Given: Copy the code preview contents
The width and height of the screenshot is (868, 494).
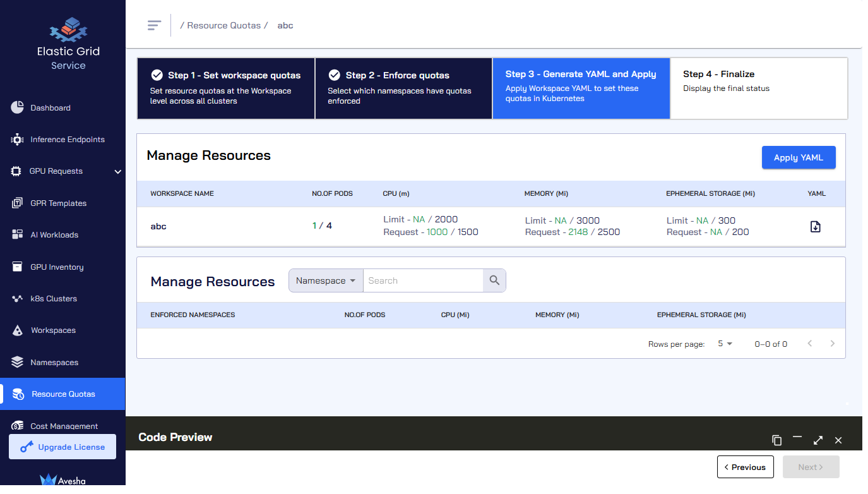Looking at the screenshot, I should (777, 440).
